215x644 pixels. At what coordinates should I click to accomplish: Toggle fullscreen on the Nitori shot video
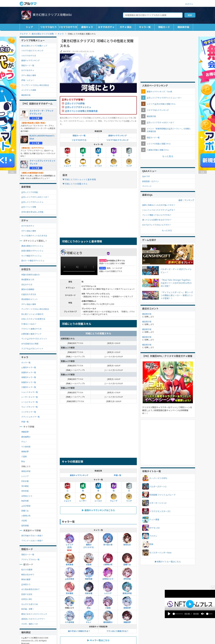(x=85, y=267)
